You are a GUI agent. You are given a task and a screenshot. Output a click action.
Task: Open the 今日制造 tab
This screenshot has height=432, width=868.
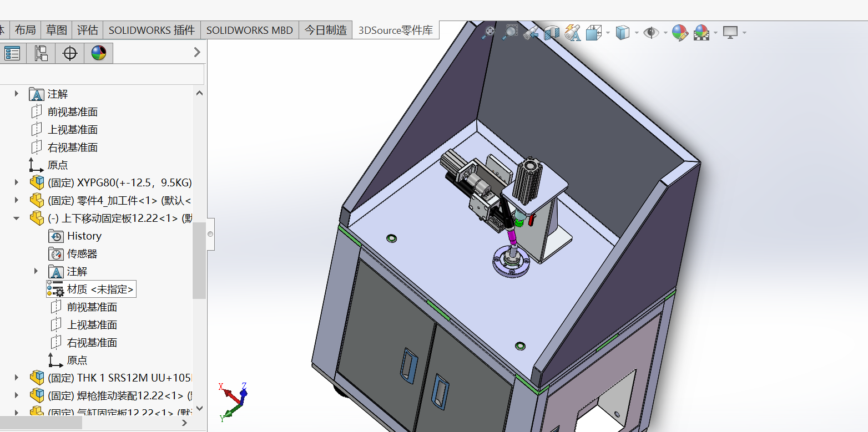326,30
